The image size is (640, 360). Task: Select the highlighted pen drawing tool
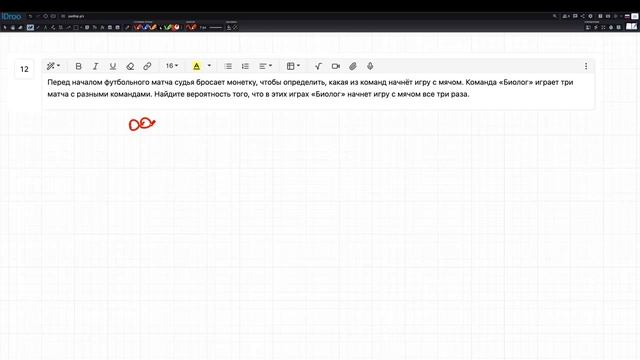pyautogui.click(x=30, y=27)
